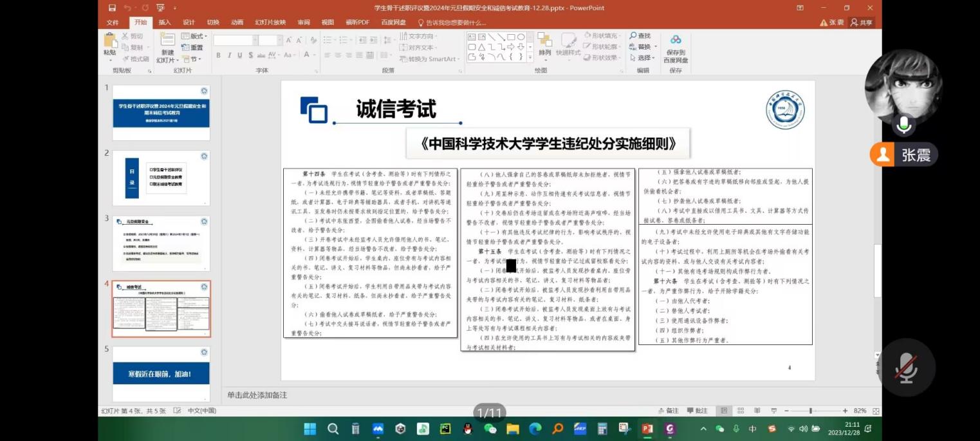
Task: Click the Windows Start button
Action: click(x=310, y=429)
